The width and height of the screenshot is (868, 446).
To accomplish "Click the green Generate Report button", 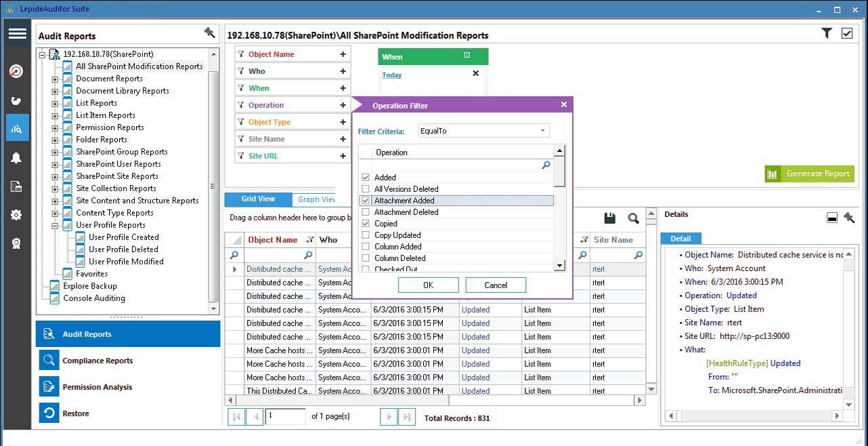I will tap(809, 174).
